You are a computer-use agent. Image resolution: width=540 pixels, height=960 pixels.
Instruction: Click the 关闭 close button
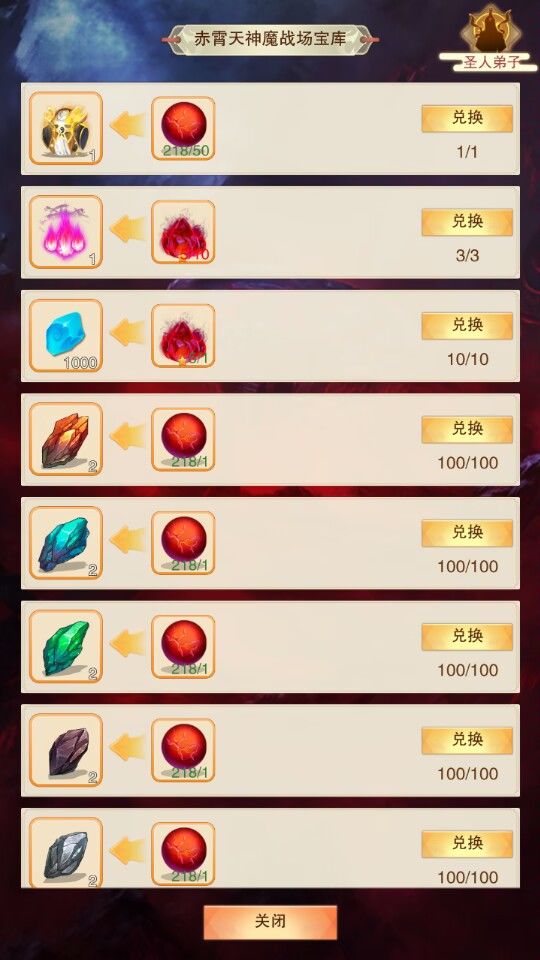[x=270, y=922]
